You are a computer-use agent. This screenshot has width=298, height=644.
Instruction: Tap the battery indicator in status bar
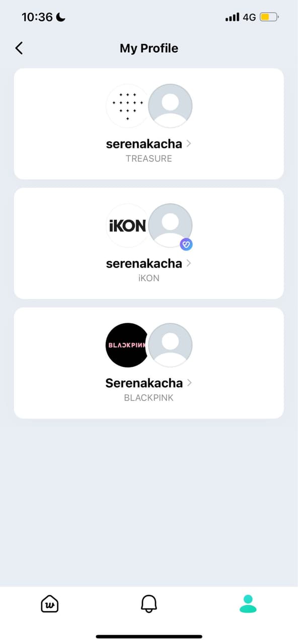coord(268,16)
